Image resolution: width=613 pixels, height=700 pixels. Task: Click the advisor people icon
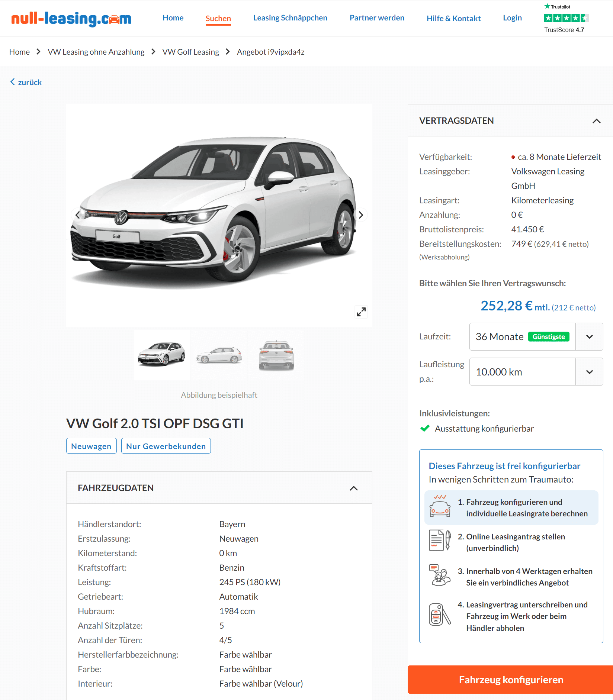tap(440, 575)
